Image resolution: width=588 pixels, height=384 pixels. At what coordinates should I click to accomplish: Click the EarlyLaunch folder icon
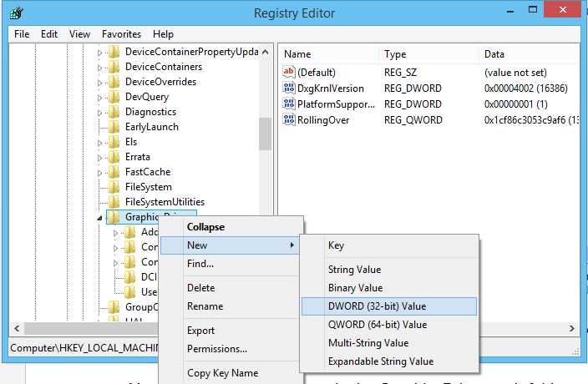click(x=114, y=127)
